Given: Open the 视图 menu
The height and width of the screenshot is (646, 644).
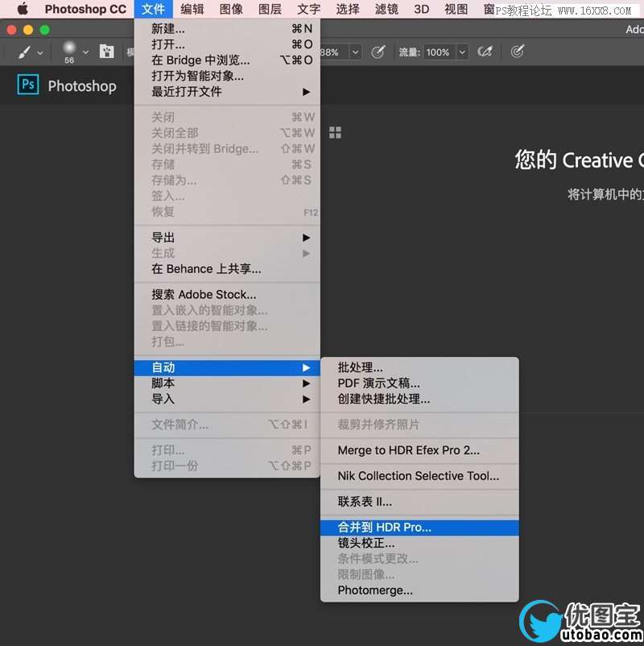Looking at the screenshot, I should click(x=456, y=9).
